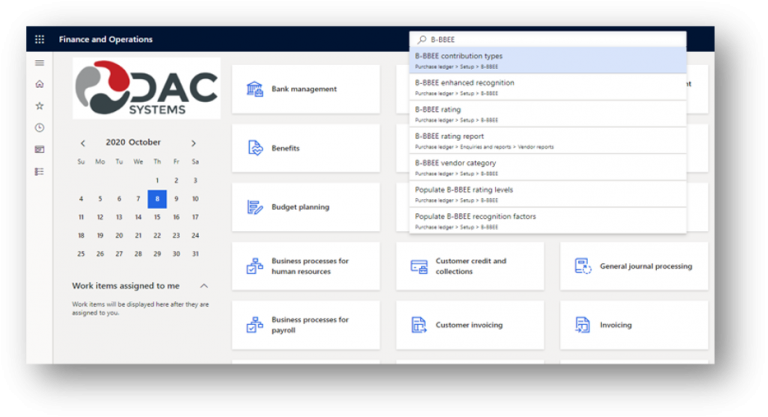Select October 8 on the calendar

click(157, 199)
